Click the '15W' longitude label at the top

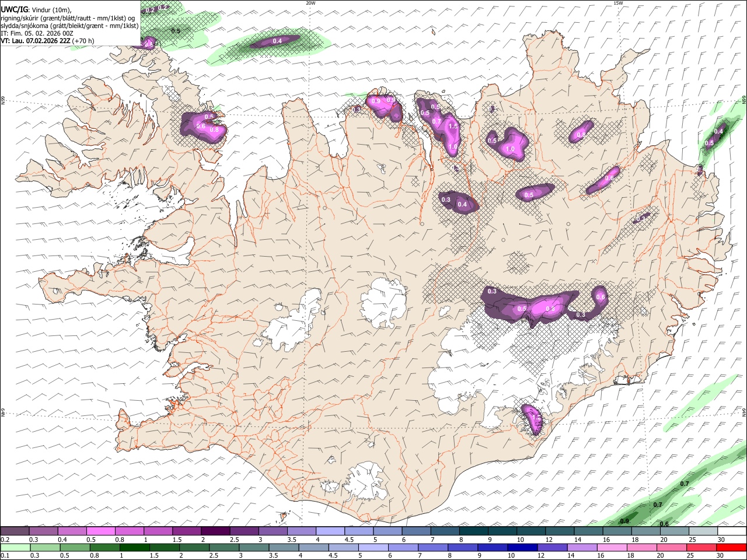618,3
